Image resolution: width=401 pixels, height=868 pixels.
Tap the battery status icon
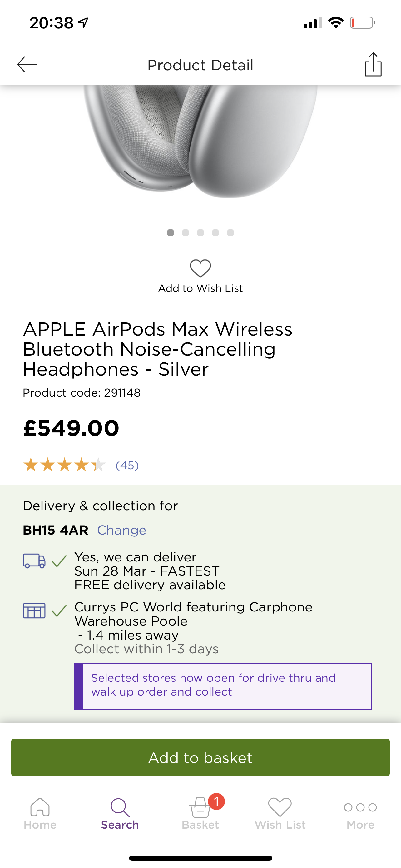pos(362,23)
